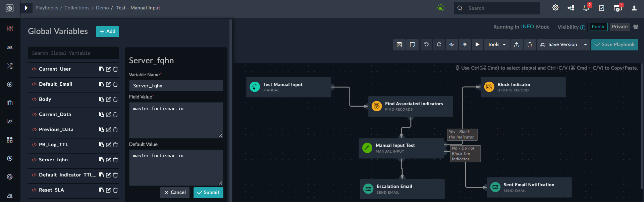Edit the Default_Email variable
Viewport: 644px width, 202px height.
(108, 84)
